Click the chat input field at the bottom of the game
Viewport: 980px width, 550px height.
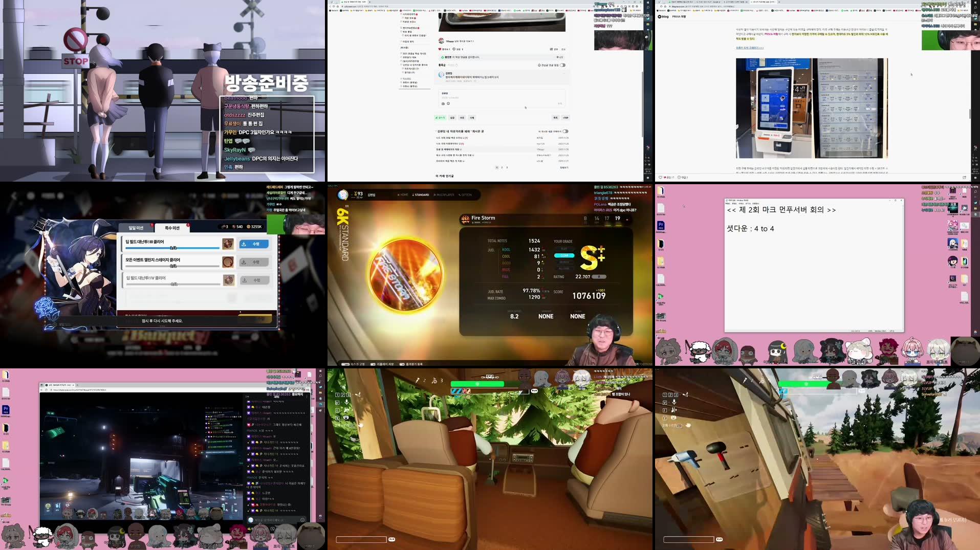[362, 539]
